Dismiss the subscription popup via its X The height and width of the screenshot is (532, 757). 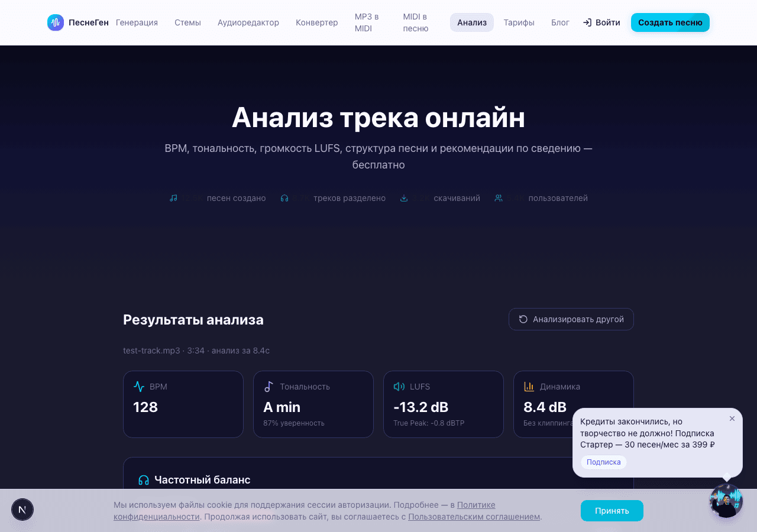pos(732,419)
